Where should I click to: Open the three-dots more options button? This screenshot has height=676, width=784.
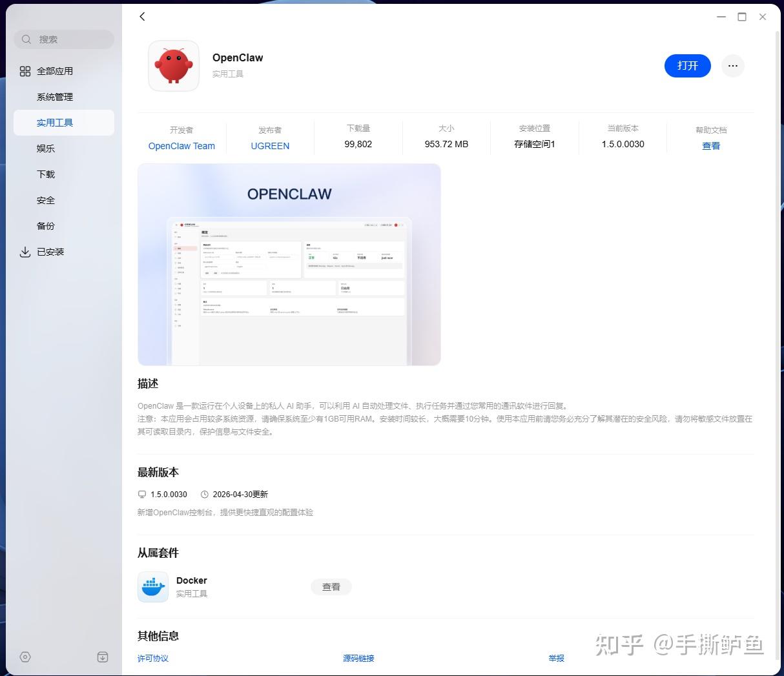click(x=732, y=66)
